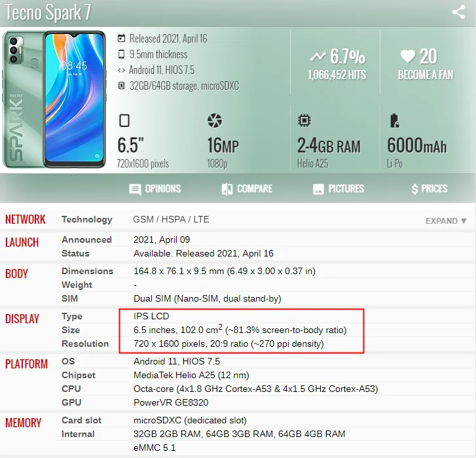
Task: Click the display Size label
Action: (x=71, y=330)
